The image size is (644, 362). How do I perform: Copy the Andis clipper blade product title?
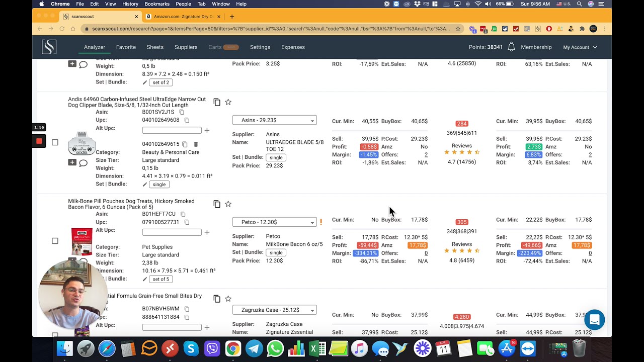[217, 102]
